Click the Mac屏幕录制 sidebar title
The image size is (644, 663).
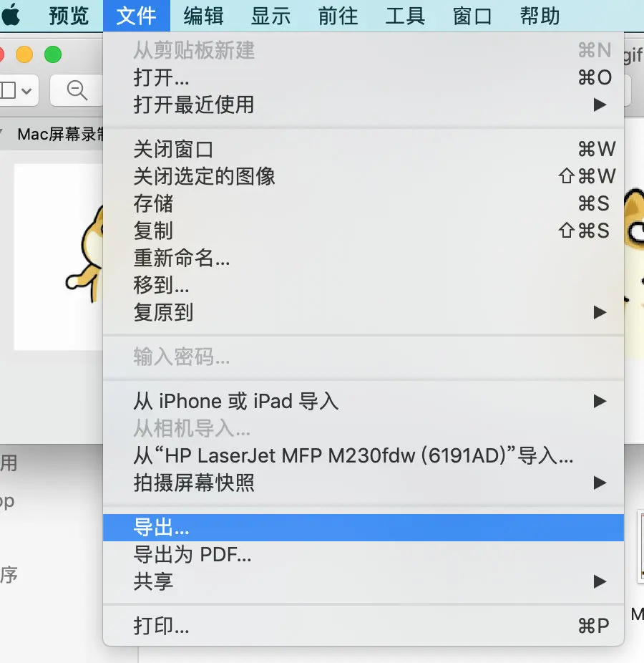(60, 135)
